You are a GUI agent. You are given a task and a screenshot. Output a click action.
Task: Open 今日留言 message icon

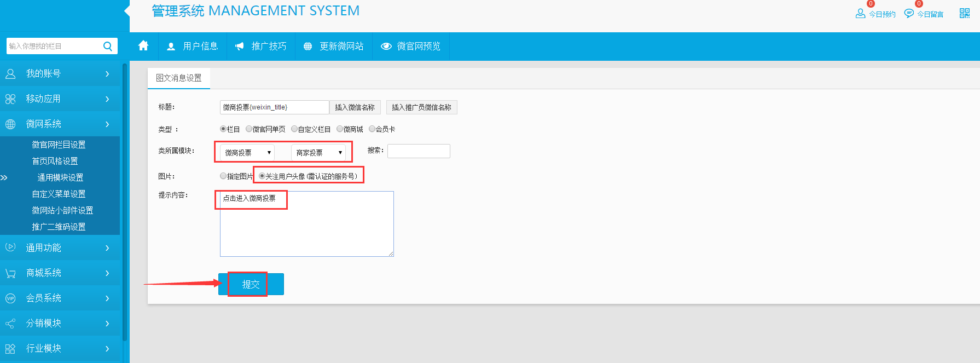coord(909,14)
